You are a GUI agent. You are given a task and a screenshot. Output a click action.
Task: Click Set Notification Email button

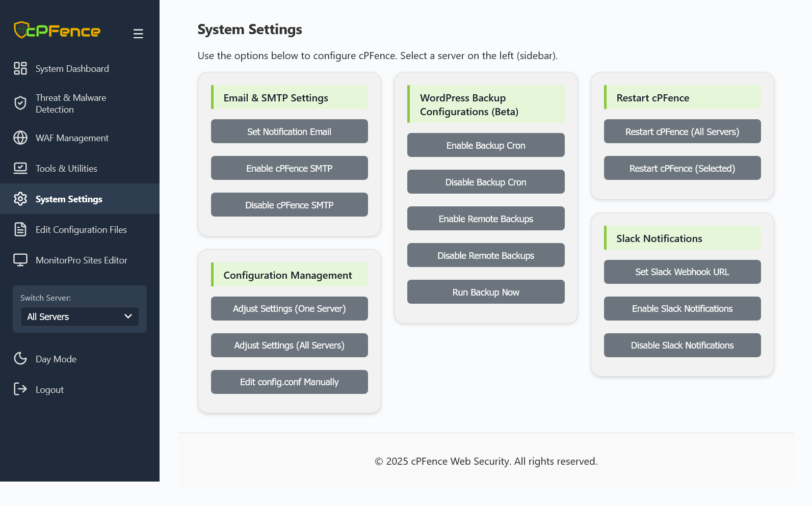coord(290,131)
